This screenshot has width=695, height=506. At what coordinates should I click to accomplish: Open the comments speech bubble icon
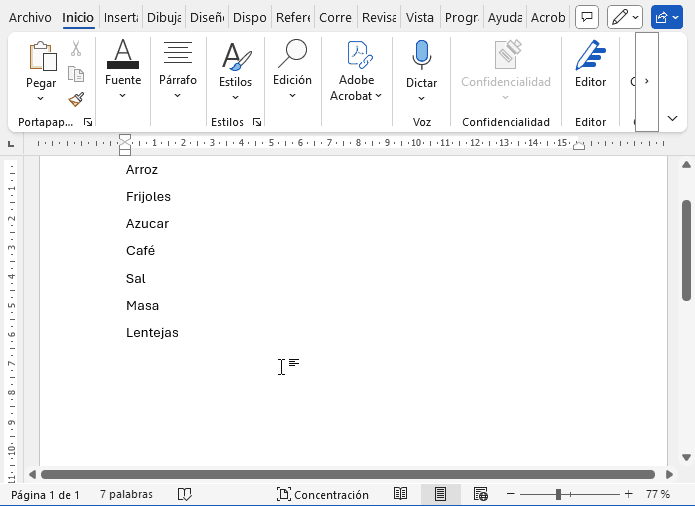(588, 17)
